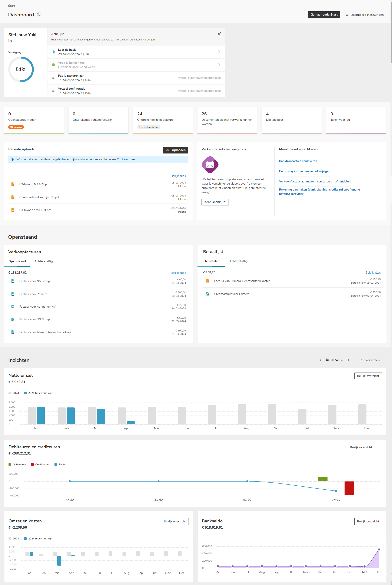Click the green check icon for Voeg je banken toe
Screen dimensions: 392x585
point(53,65)
